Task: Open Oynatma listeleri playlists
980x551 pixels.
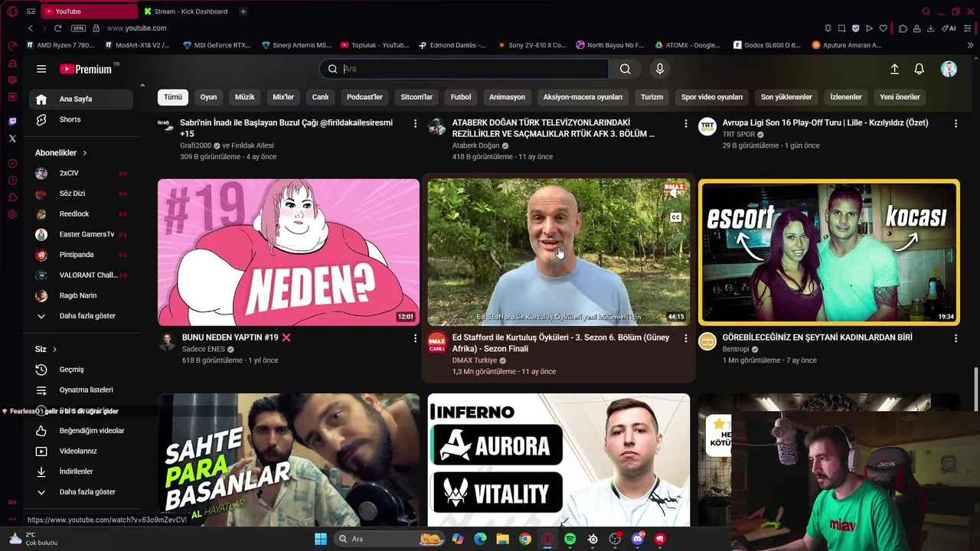Action: click(x=80, y=390)
